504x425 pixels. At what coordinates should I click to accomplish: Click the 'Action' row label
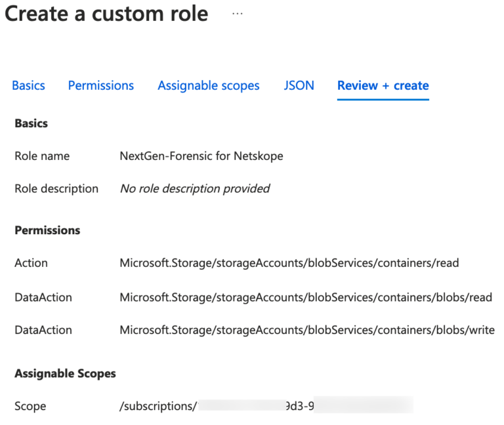point(31,263)
